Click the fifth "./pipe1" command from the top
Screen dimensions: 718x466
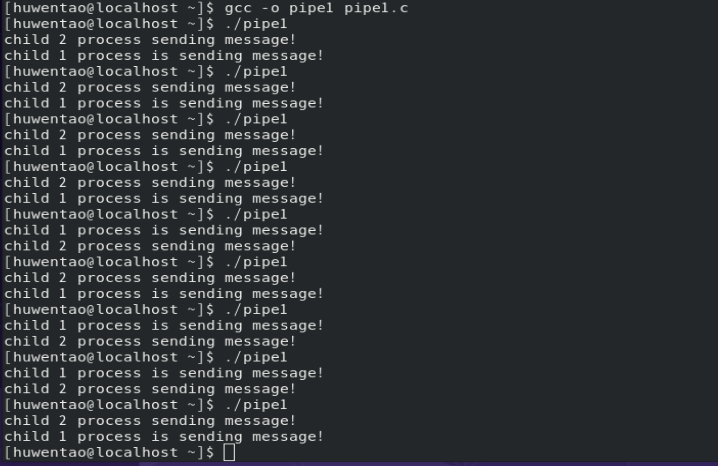pyautogui.click(x=256, y=214)
